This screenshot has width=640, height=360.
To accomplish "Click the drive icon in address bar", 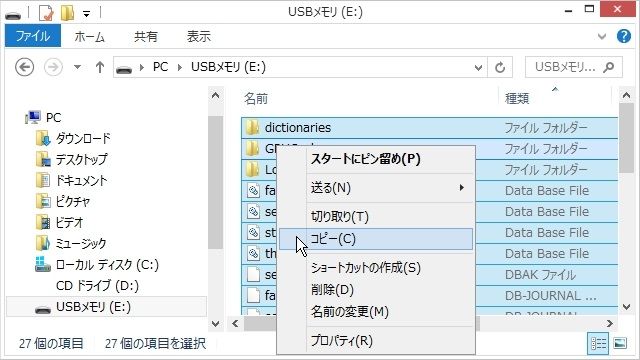I will pos(124,69).
